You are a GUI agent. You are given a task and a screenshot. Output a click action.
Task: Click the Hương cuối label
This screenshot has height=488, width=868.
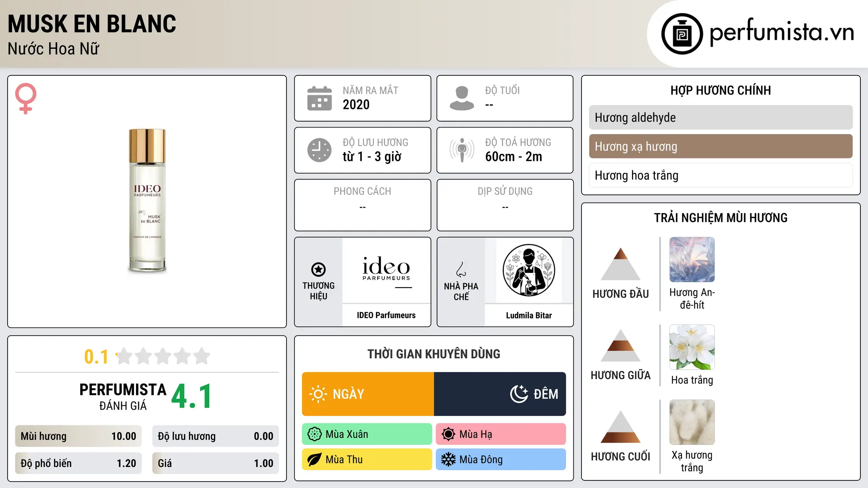tap(620, 457)
